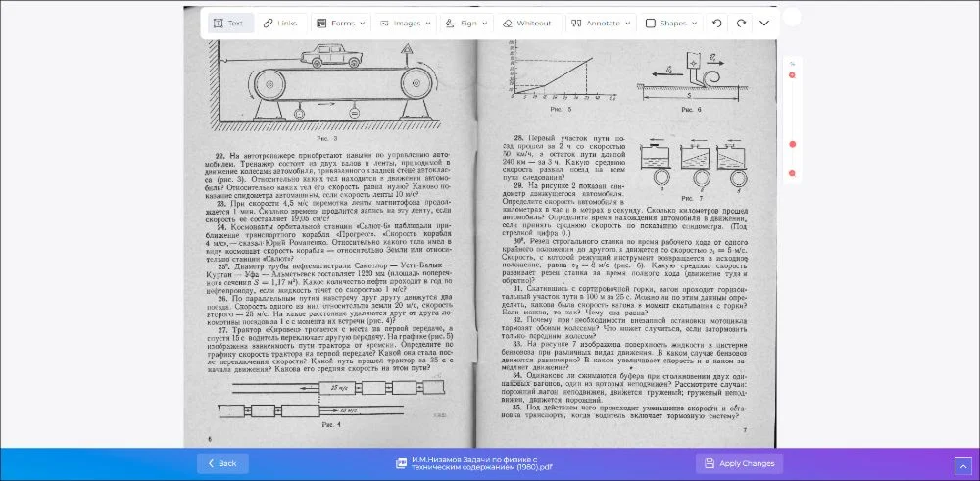This screenshot has height=481, width=980.
Task: Undo the last action
Action: 717,23
